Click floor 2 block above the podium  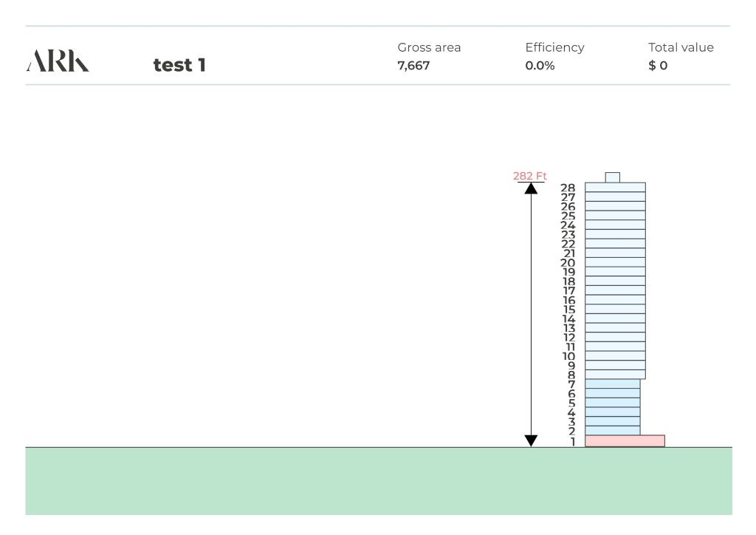click(612, 430)
